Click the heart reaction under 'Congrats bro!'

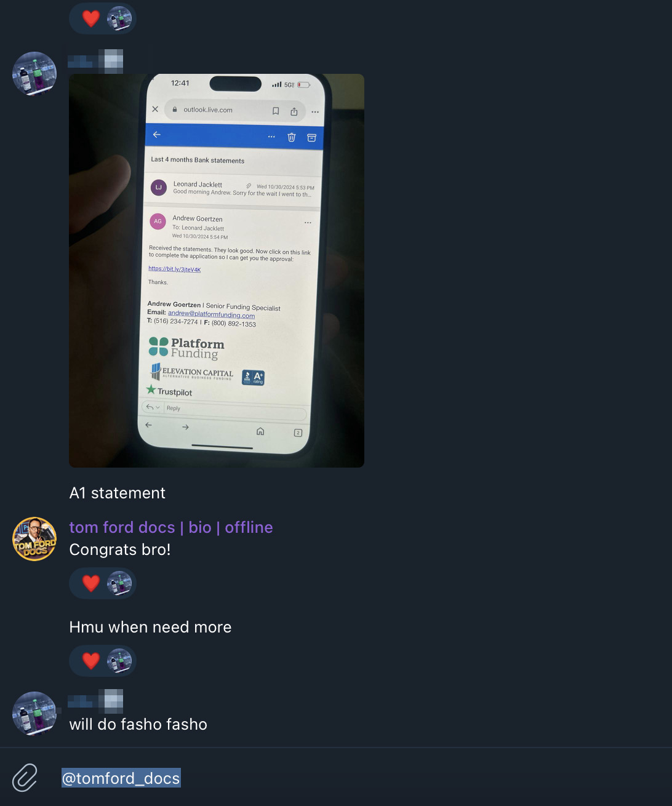click(91, 583)
